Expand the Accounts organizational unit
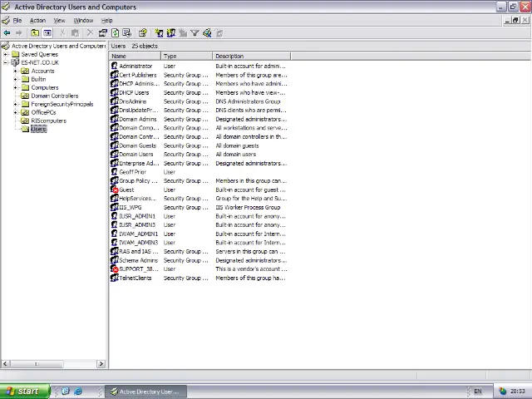Viewport: 532px width, 399px height. click(x=15, y=71)
